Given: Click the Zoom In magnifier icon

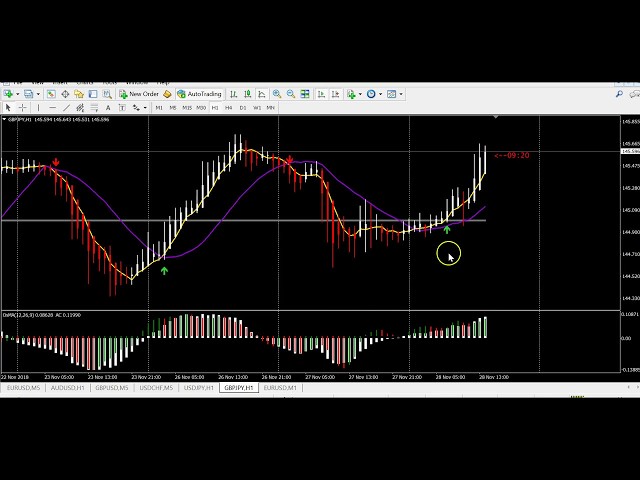Looking at the screenshot, I should tap(277, 94).
